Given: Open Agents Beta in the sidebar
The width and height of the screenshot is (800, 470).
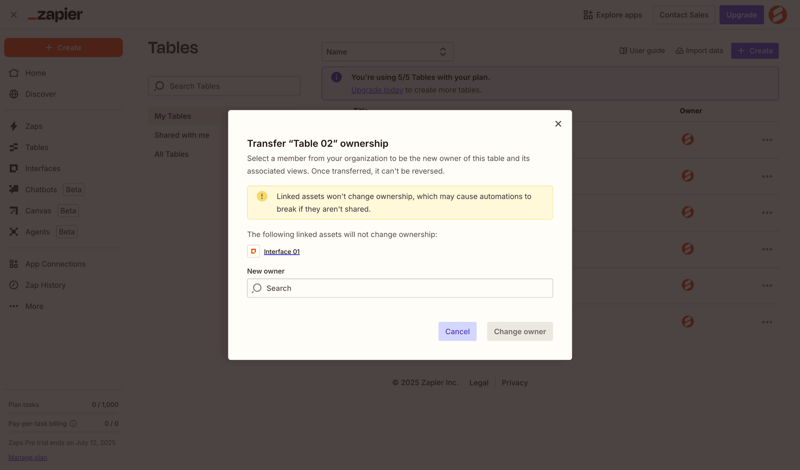Looking at the screenshot, I should coord(43,232).
